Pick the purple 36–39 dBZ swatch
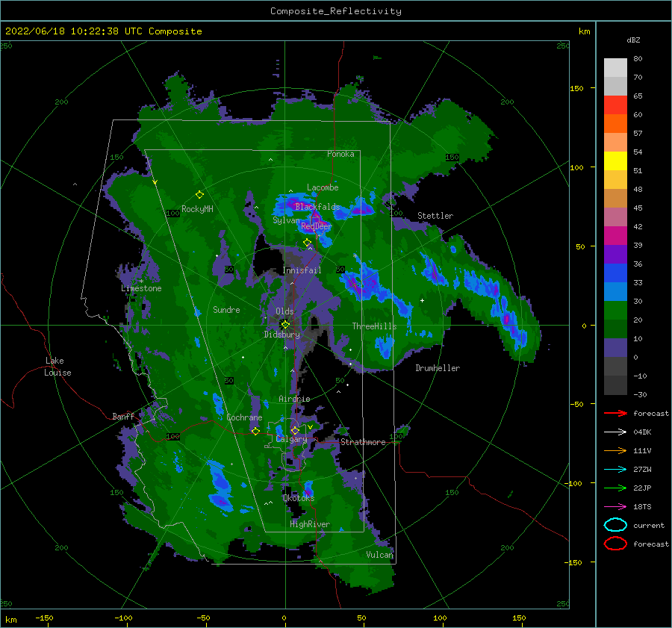Image resolution: width=672 pixels, height=628 pixels. tap(615, 254)
